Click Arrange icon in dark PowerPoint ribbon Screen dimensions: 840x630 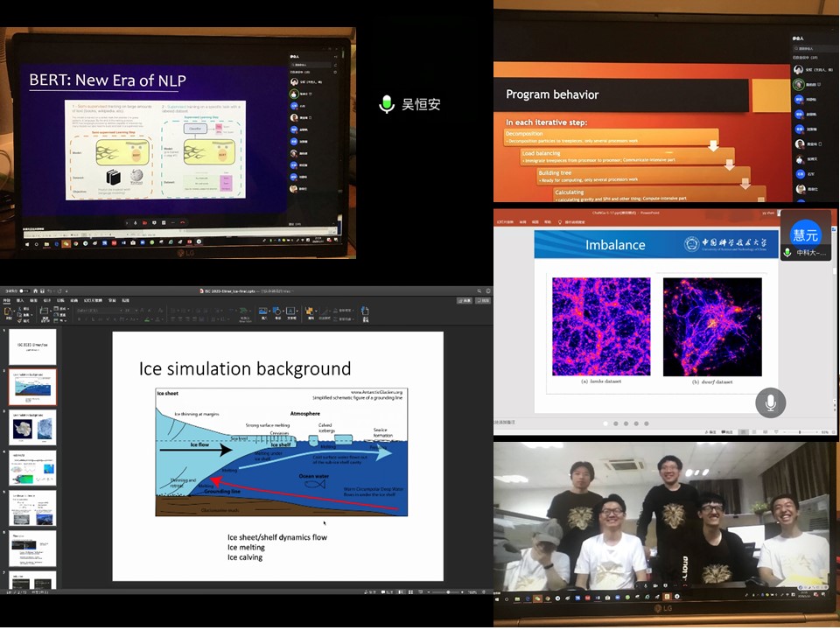(310, 311)
